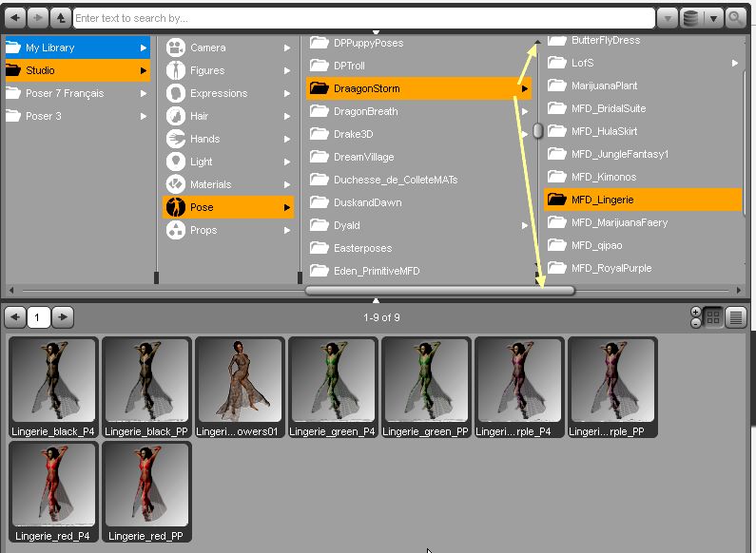Open the MFD_HulaSkirt folder
Screen dimensions: 756x553
[643, 131]
